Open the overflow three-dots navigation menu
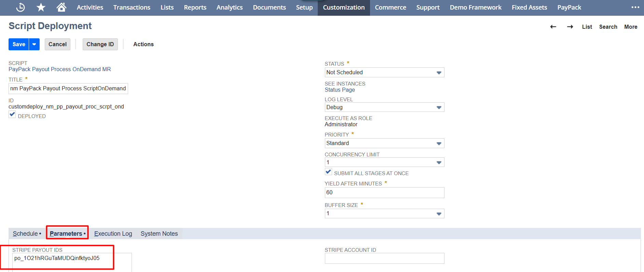 coord(635,7)
